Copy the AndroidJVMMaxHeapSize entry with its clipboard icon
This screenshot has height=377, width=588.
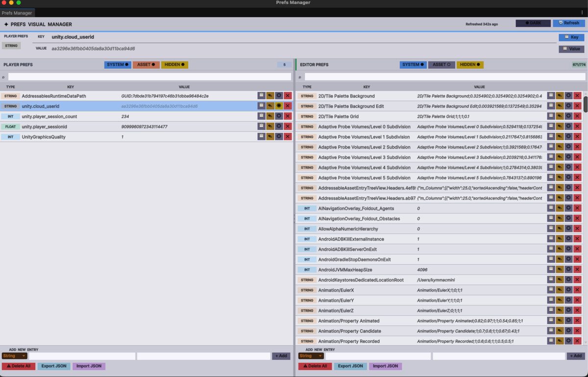tap(551, 270)
